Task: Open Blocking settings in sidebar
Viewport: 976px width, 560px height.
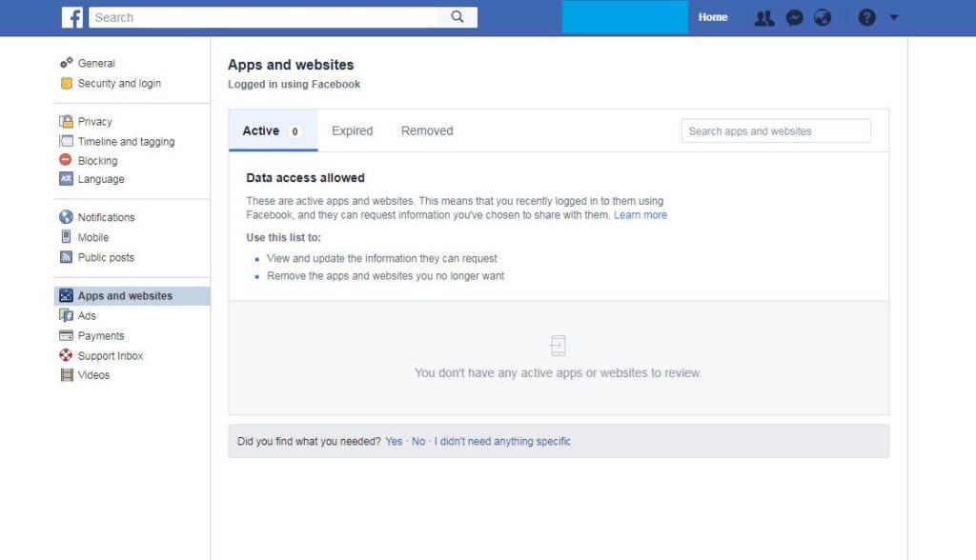Action: 97,161
